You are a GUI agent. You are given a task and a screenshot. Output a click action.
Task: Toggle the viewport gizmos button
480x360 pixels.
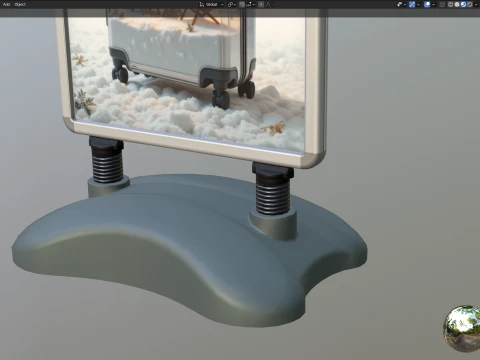tap(412, 4)
